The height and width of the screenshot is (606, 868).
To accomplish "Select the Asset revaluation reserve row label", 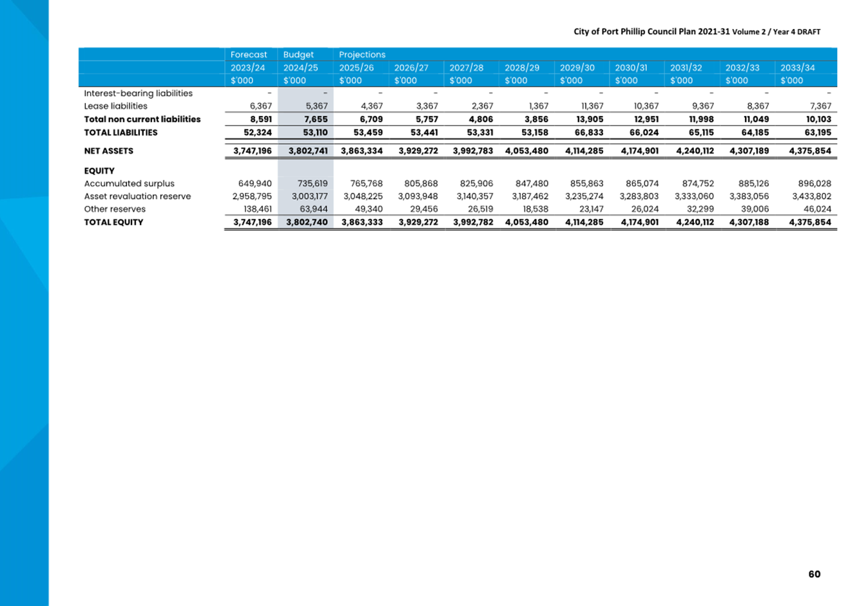I will point(138,196).
